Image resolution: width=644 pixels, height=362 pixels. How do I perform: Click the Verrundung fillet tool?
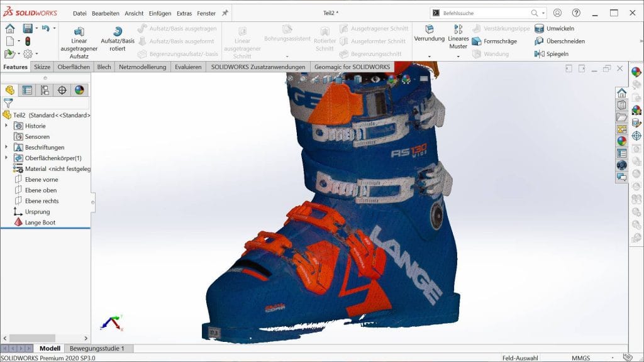[429, 34]
